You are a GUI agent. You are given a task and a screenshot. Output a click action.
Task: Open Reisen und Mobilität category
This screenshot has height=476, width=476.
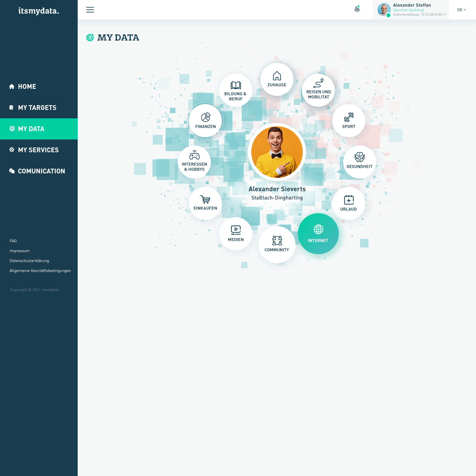click(x=318, y=90)
